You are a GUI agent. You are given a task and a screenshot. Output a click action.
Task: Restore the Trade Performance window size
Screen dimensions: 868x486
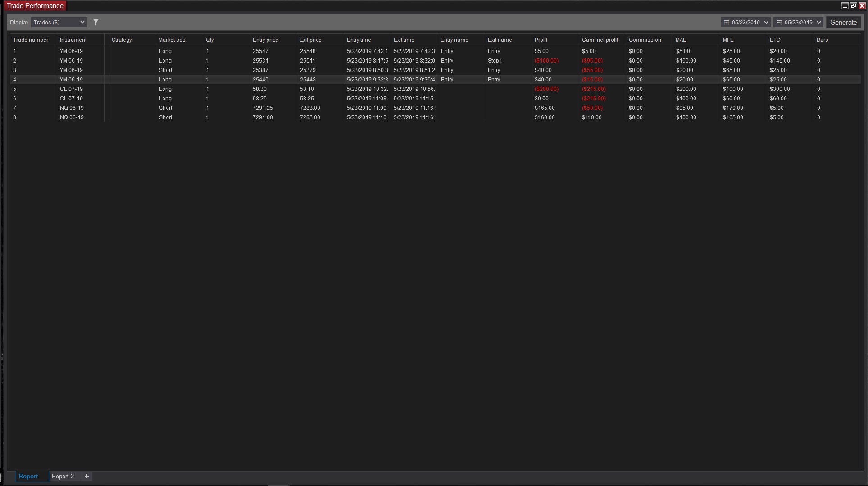tap(854, 6)
